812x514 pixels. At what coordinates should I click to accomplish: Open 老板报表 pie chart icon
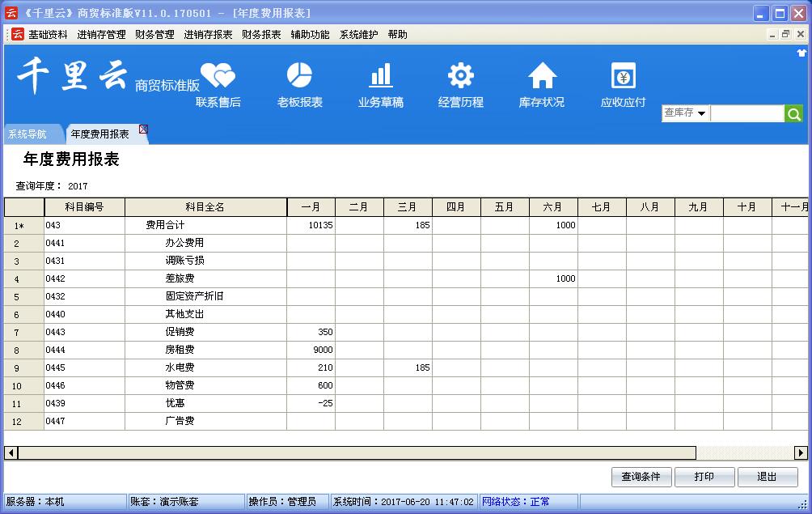[299, 75]
